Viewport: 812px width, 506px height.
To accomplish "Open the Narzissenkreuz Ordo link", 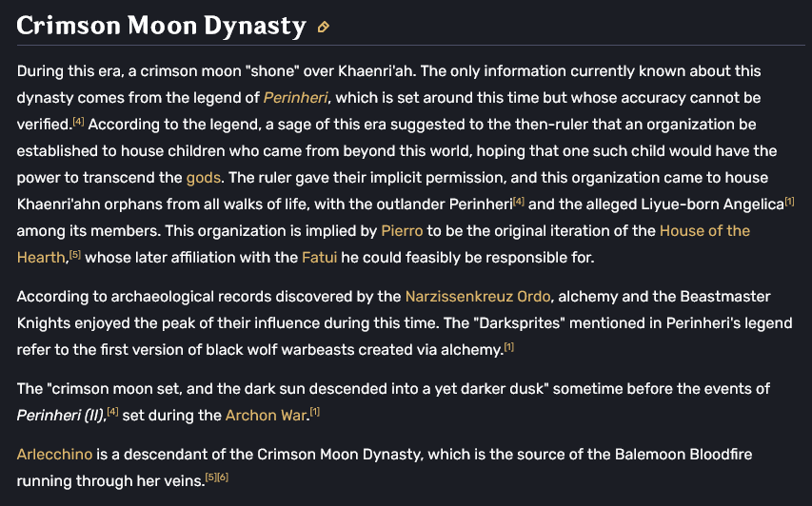I will 468,297.
